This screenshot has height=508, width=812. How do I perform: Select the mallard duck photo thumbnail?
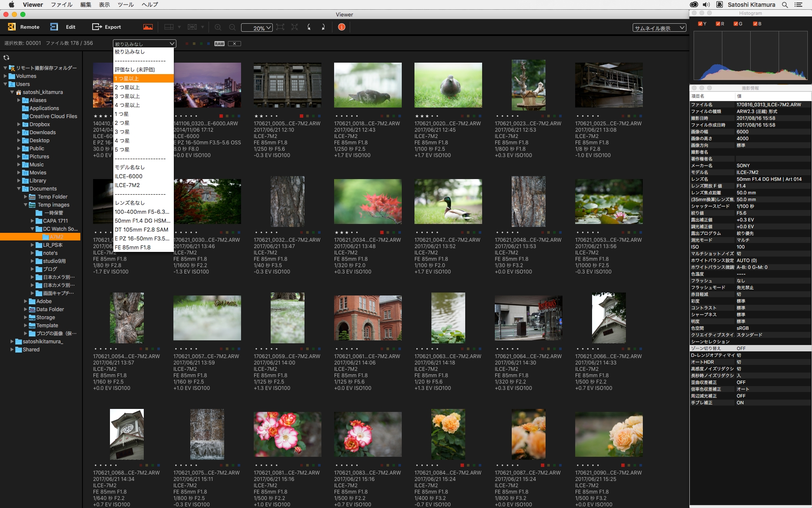(x=448, y=202)
